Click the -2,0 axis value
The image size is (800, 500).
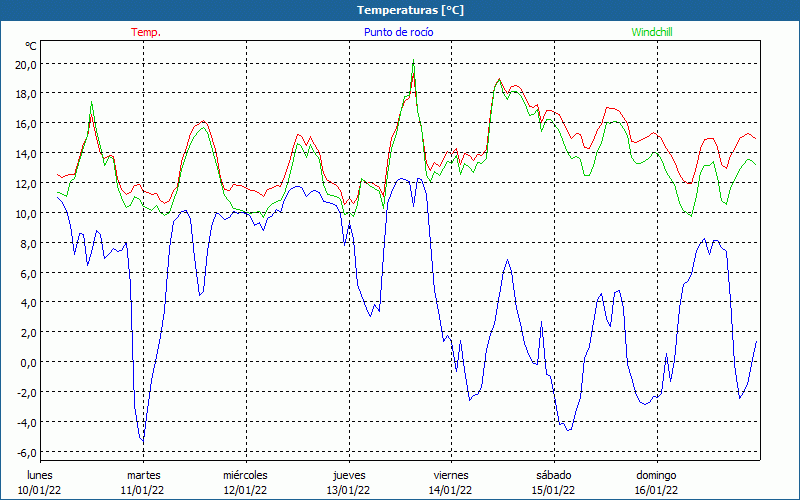(x=26, y=392)
